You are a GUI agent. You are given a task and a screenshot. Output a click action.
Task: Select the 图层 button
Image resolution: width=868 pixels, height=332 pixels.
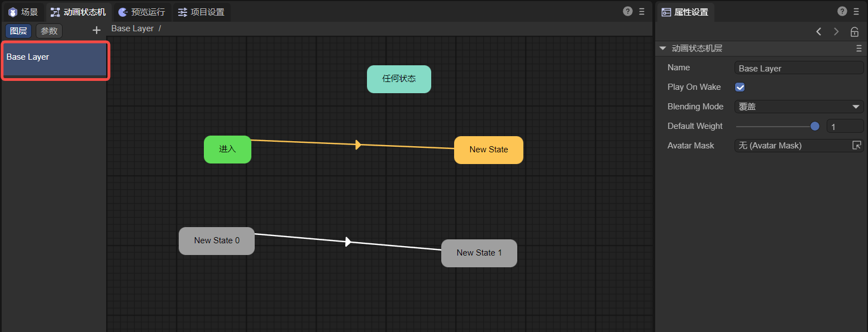click(x=18, y=31)
